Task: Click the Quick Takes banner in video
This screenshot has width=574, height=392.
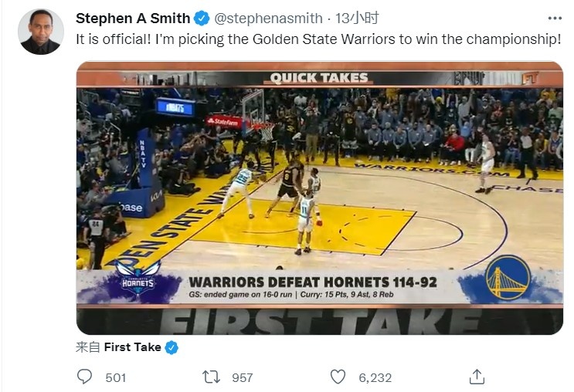Action: 319,77
